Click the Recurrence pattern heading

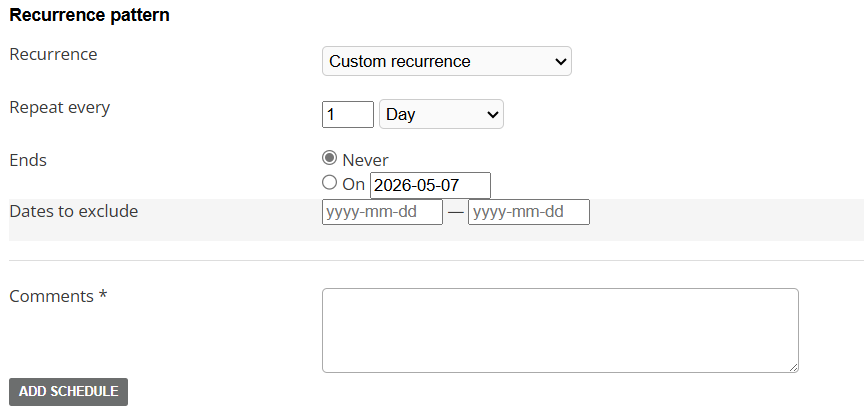tap(89, 16)
